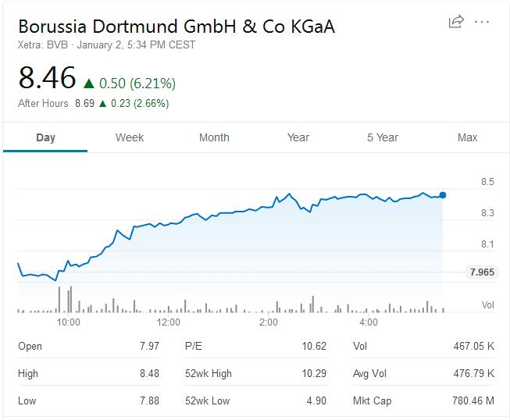Click the P/E ratio statistic row
The height and width of the screenshot is (420, 510).
[255, 346]
